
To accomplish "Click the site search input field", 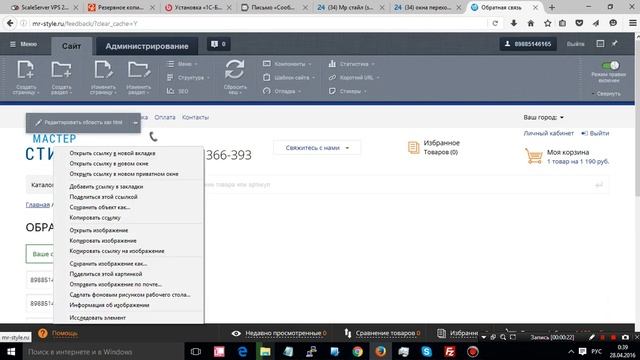I will click(396, 184).
